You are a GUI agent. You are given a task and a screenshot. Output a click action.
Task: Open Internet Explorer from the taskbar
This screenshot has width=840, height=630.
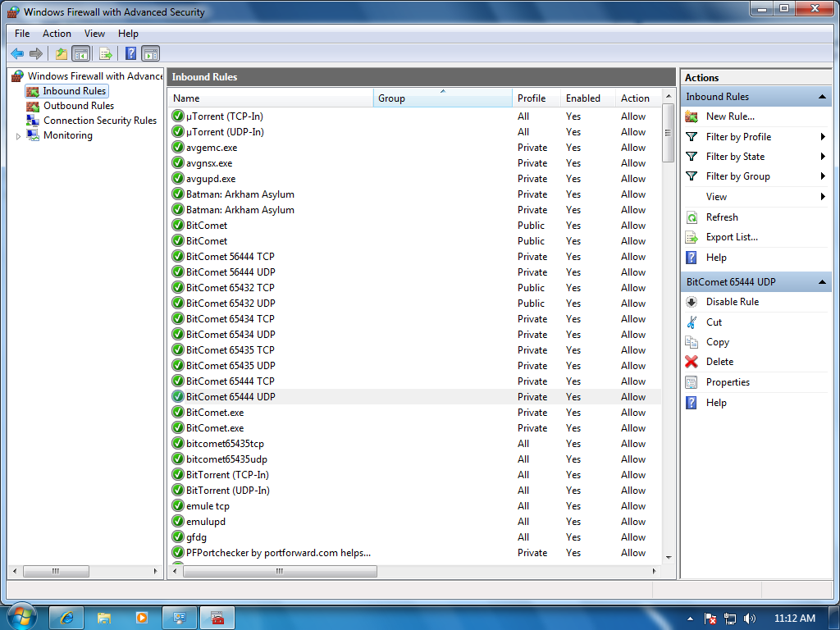(66, 619)
